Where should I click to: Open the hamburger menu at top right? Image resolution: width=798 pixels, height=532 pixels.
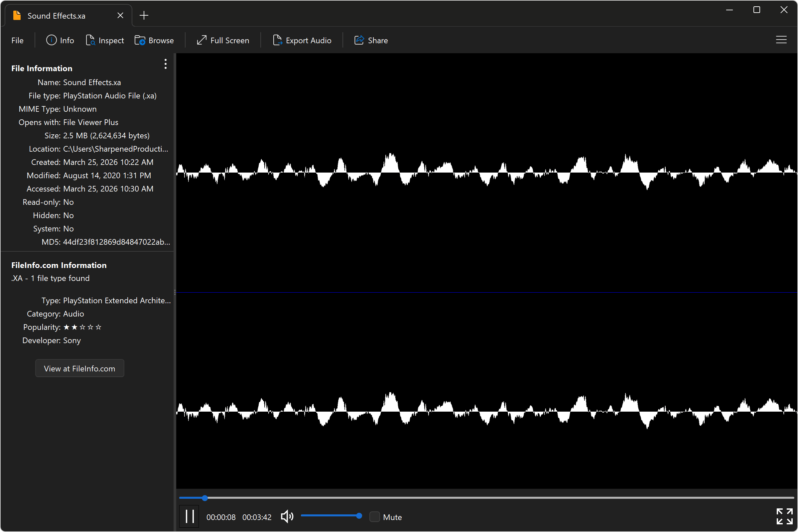(781, 40)
